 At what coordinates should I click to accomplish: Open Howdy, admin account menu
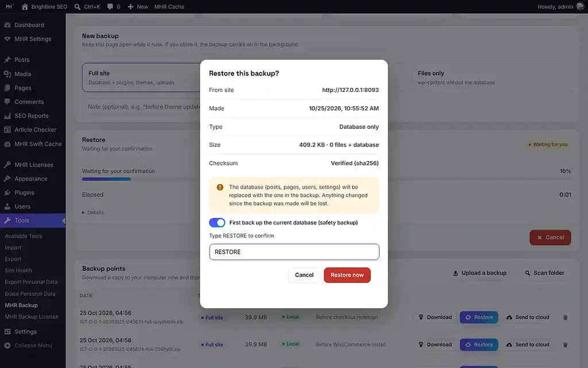click(x=555, y=7)
